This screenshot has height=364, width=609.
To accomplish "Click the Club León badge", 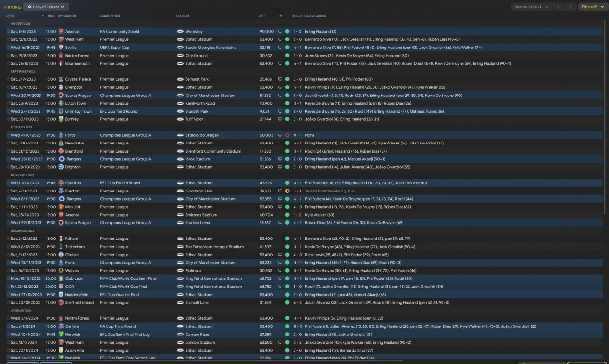I will [x=61, y=278].
